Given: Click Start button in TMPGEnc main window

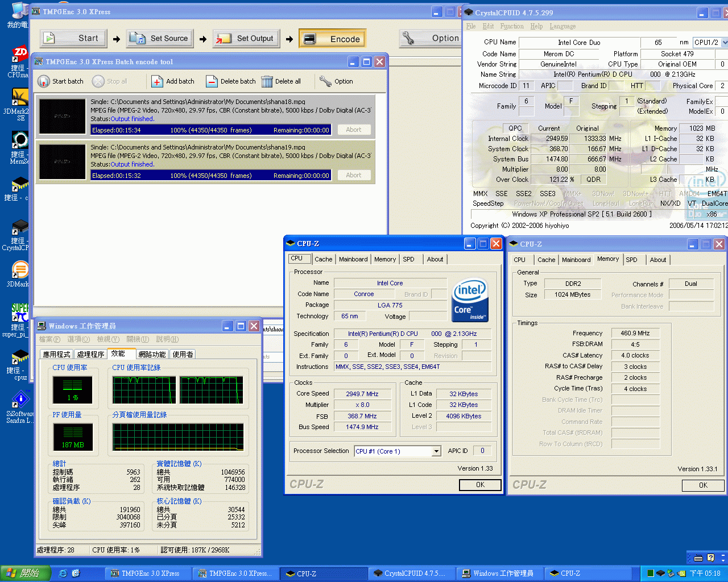Looking at the screenshot, I should pos(73,38).
